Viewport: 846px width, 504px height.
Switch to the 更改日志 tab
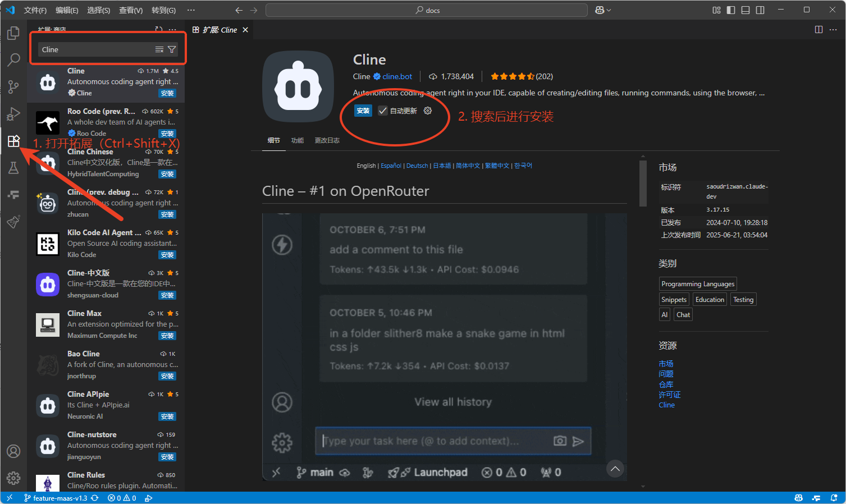coord(327,140)
